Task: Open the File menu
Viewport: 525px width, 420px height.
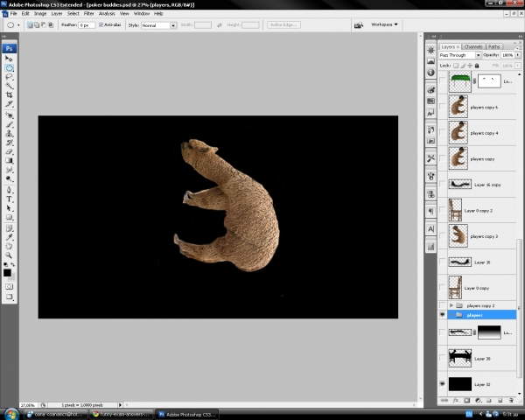Action: point(13,14)
